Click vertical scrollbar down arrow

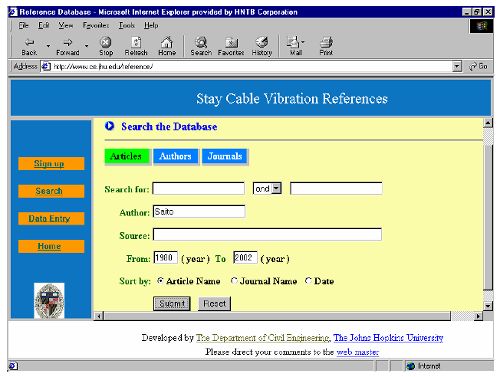tap(488, 305)
